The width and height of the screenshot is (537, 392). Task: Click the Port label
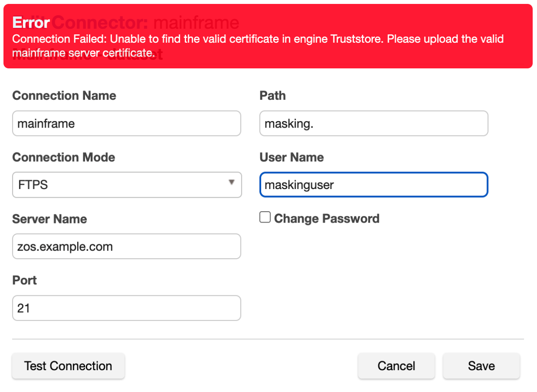[24, 280]
